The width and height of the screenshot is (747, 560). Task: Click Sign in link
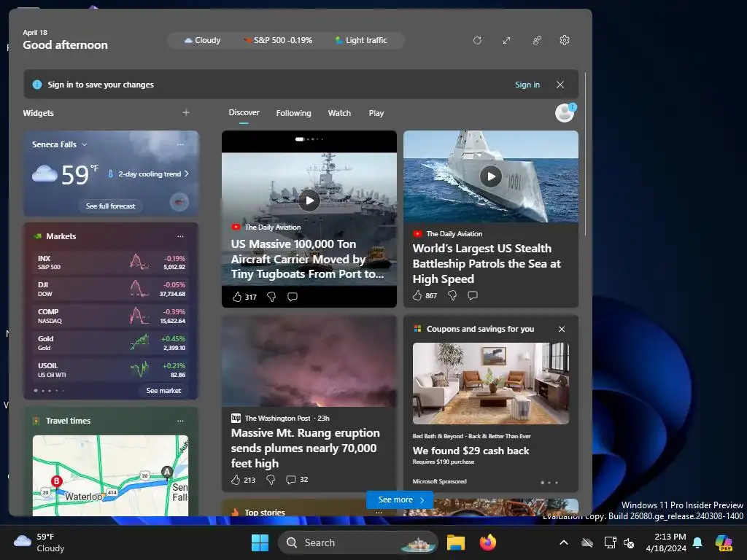click(x=527, y=85)
